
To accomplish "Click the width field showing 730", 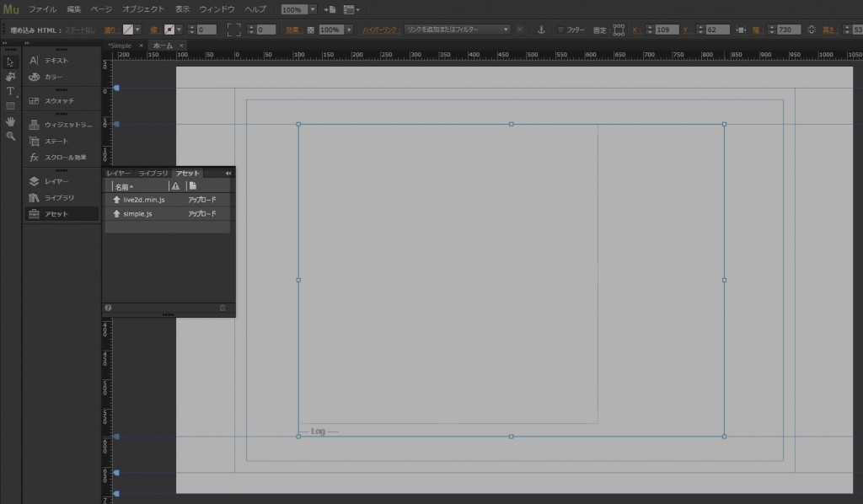I will tap(789, 29).
